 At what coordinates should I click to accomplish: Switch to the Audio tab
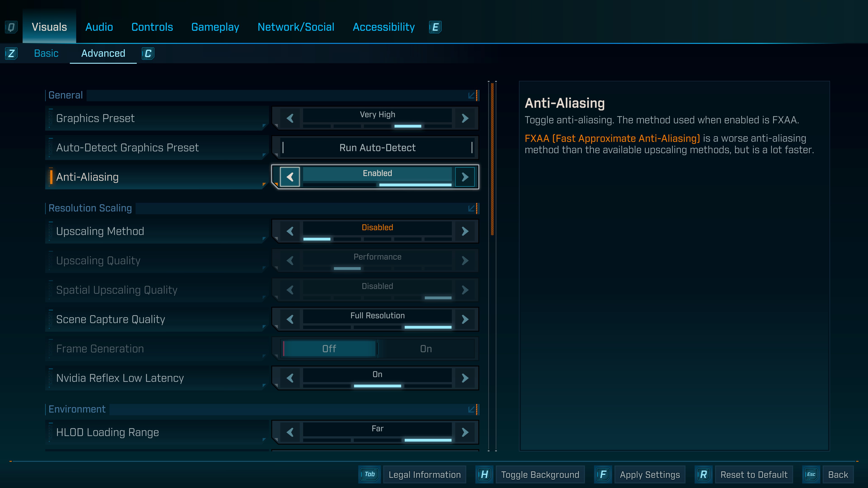pyautogui.click(x=99, y=27)
